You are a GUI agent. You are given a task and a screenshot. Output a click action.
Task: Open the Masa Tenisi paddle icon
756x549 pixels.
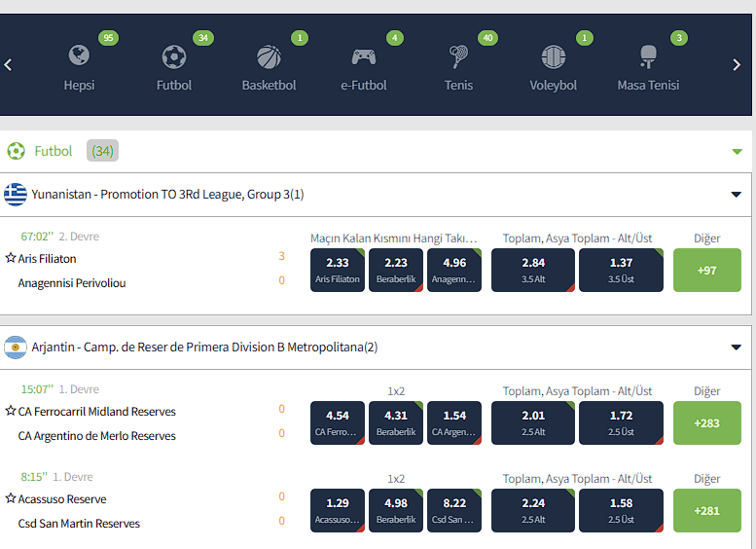[x=648, y=56]
